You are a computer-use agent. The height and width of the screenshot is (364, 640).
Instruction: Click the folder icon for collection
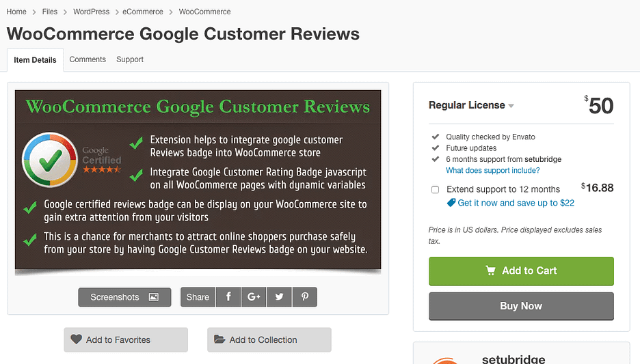219,339
